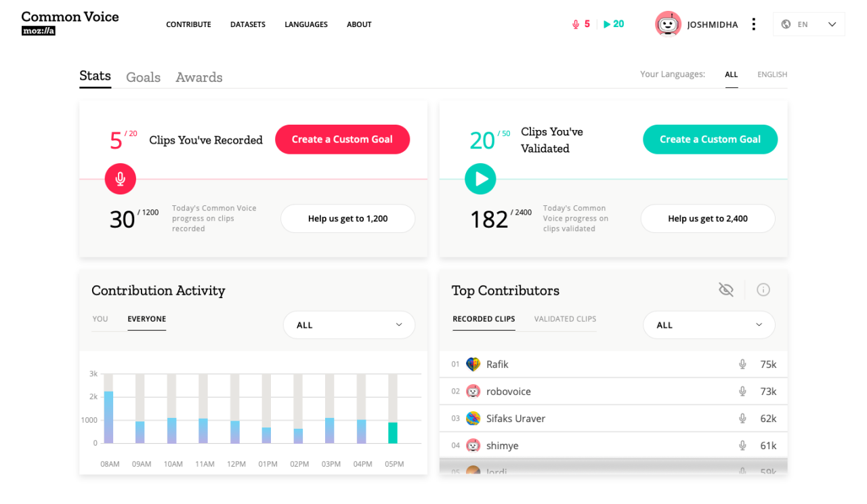Click Help us get to 1,200
Image resolution: width=867 pixels, height=504 pixels.
click(x=348, y=219)
